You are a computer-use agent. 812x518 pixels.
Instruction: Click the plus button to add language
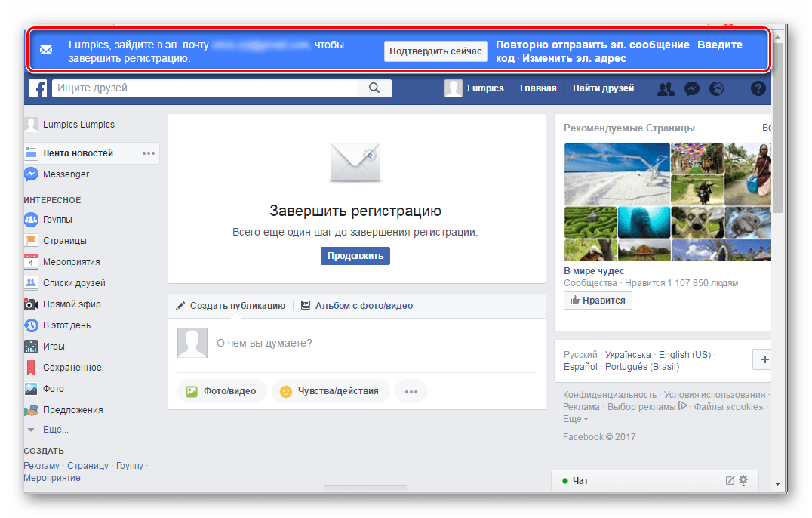click(x=762, y=359)
